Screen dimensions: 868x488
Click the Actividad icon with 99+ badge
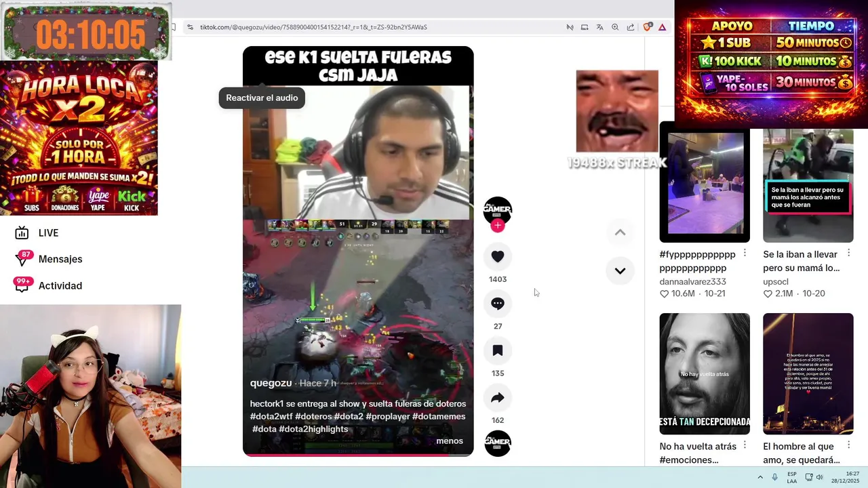[x=22, y=285]
